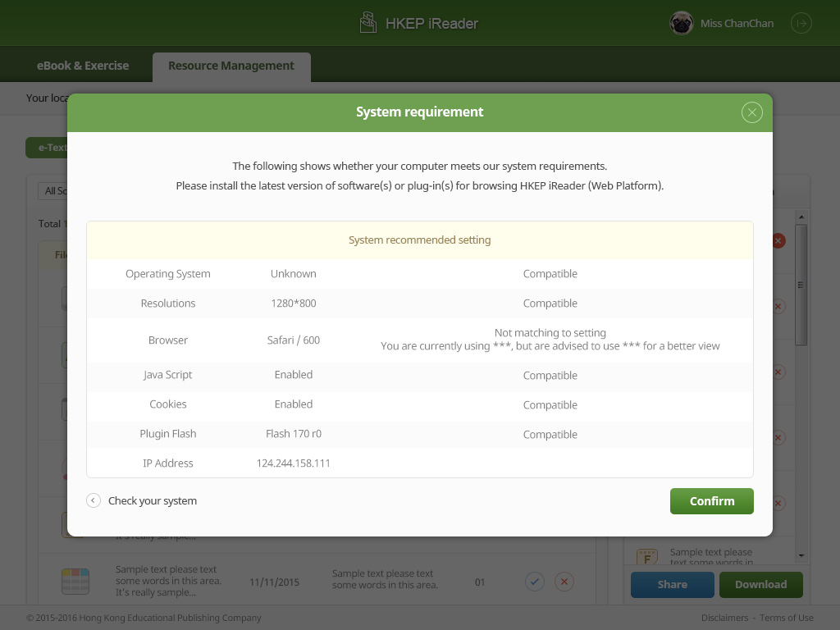840x630 pixels.
Task: Click the spreadsheet file icon in bottom row
Action: pos(75,582)
